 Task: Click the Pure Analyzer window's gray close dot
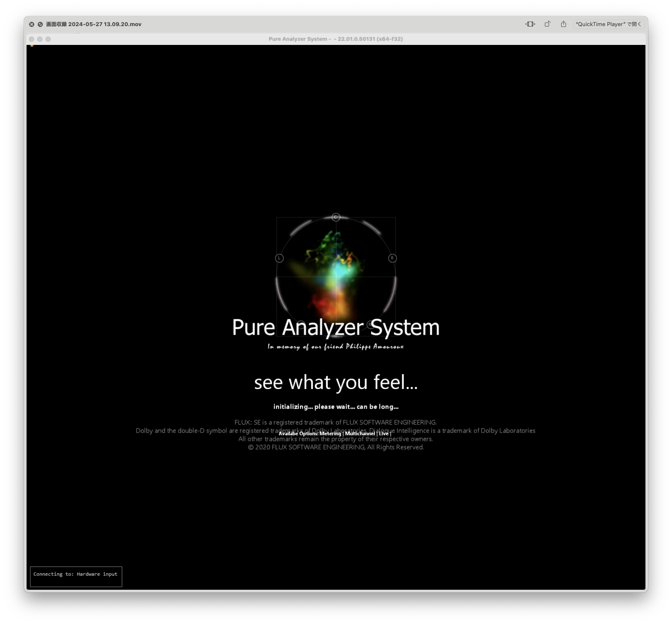[x=32, y=39]
